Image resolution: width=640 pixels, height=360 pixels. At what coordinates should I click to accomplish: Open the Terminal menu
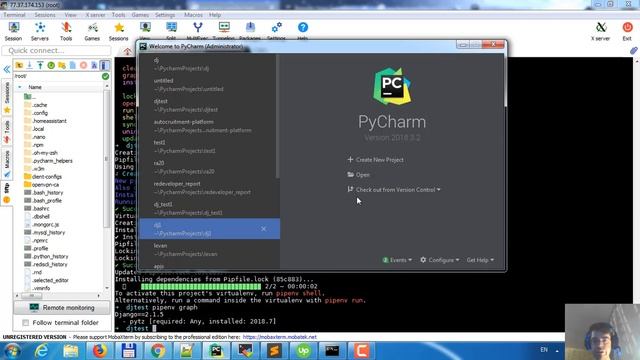tap(14, 15)
